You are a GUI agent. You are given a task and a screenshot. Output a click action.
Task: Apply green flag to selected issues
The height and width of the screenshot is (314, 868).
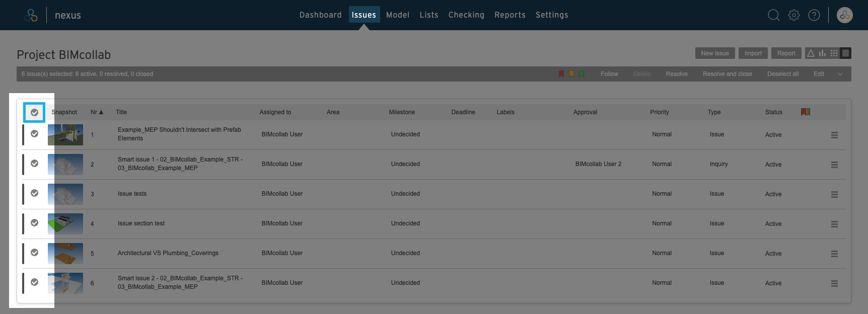(582, 74)
